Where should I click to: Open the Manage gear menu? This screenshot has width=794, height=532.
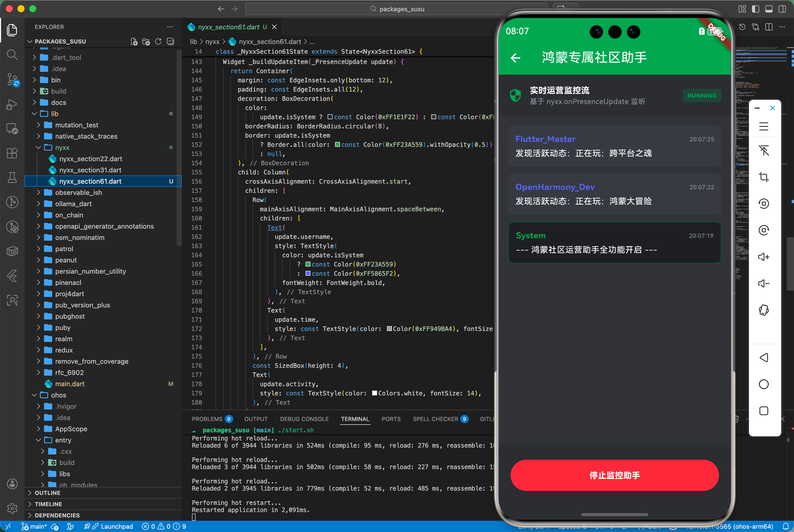[x=12, y=508]
